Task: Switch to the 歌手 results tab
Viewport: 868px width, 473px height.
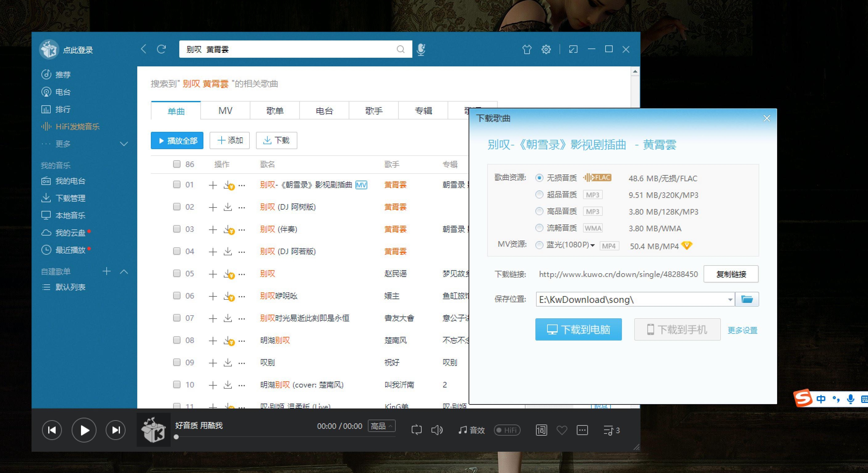Action: pos(373,111)
